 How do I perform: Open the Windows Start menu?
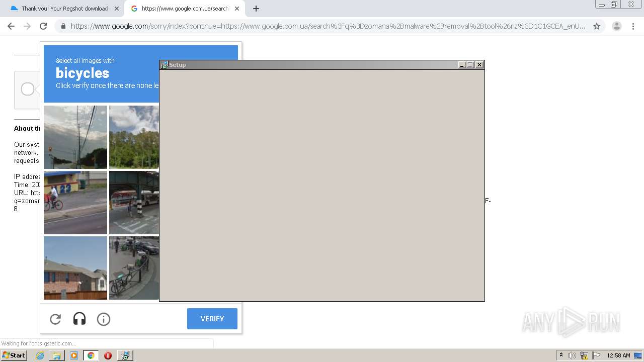(14, 355)
